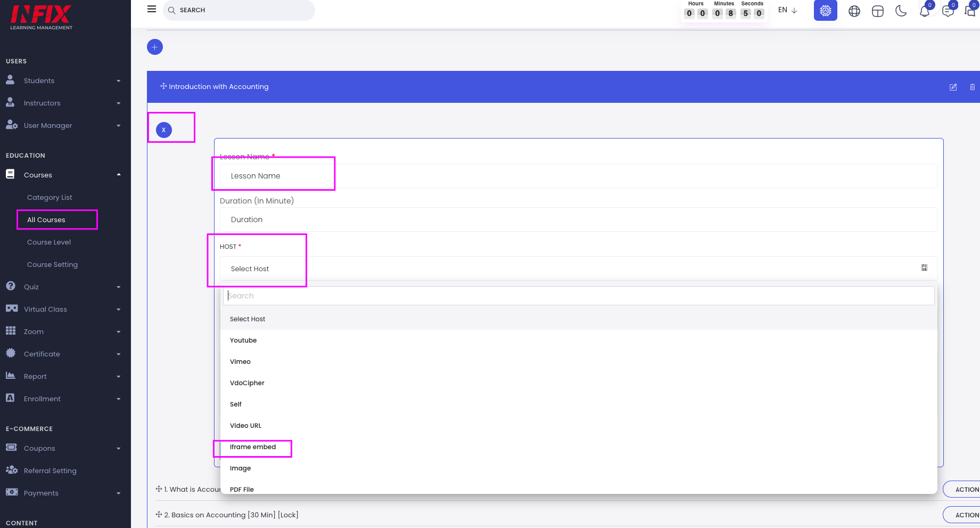Image resolution: width=980 pixels, height=528 pixels.
Task: Click into the Duration field
Action: click(x=579, y=220)
